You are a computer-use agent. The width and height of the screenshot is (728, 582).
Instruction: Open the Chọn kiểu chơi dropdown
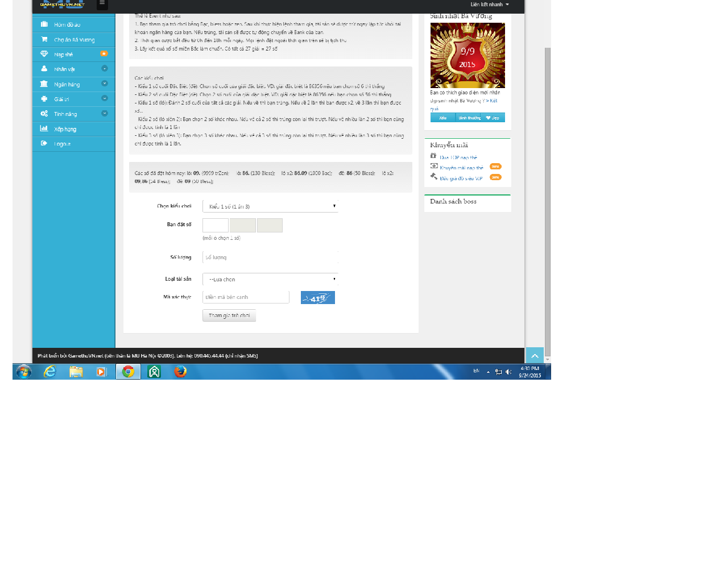click(270, 206)
